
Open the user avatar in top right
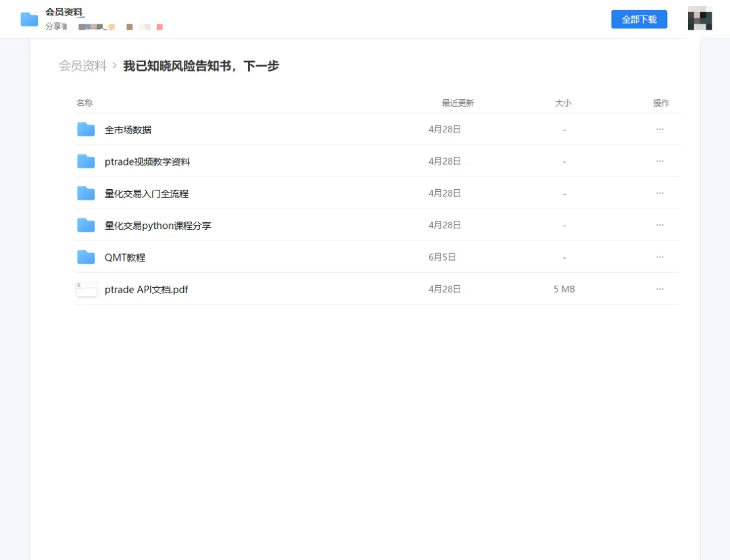700,19
